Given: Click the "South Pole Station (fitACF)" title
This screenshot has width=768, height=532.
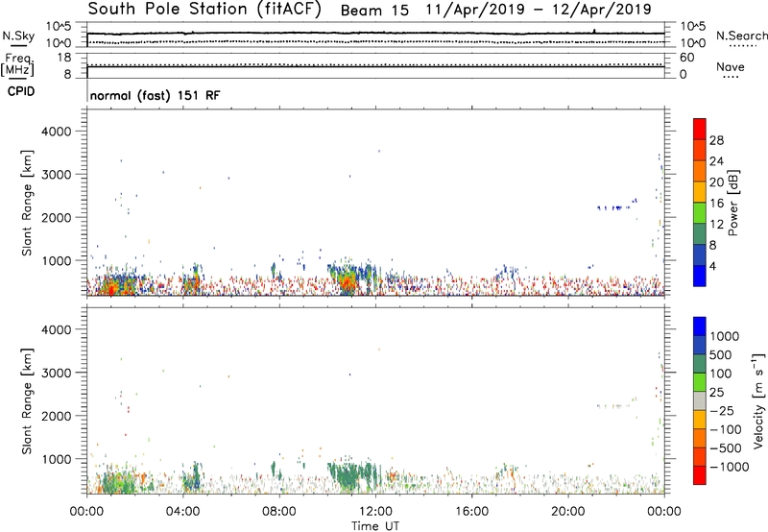Looking at the screenshot, I should click(204, 10).
